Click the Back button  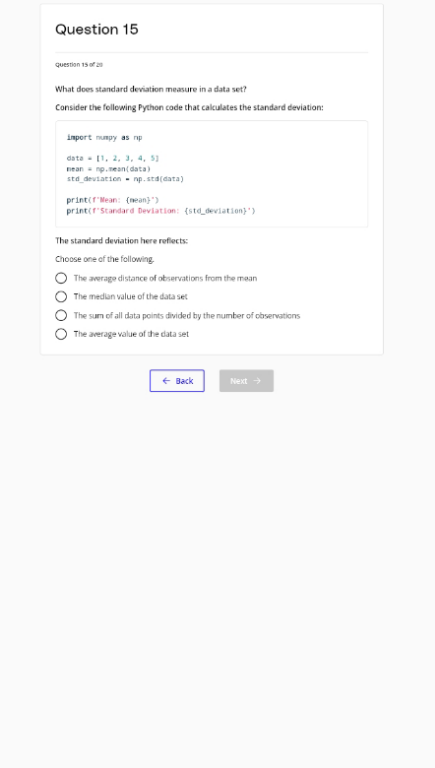177,381
